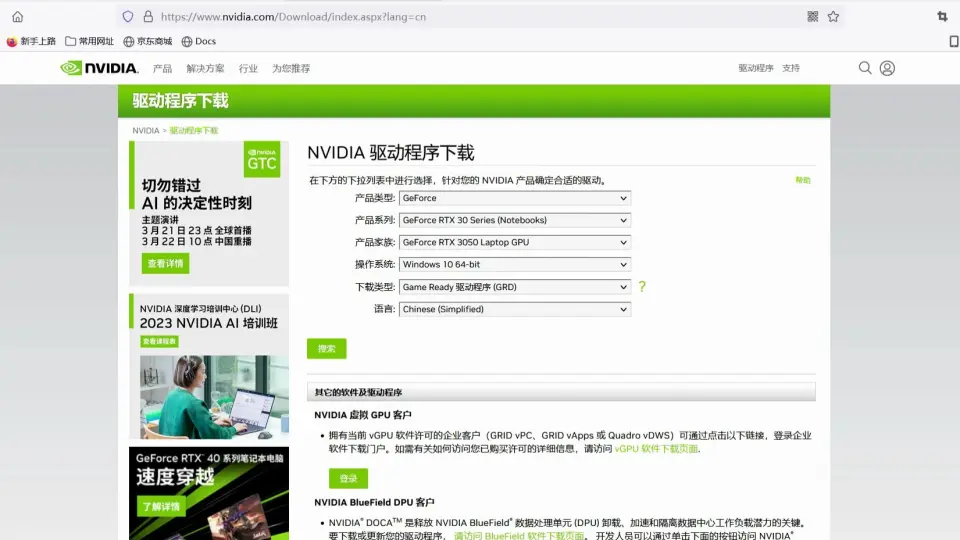Open the 新手上路 Firefox bookmark
Image resolution: width=960 pixels, height=540 pixels.
click(31, 41)
